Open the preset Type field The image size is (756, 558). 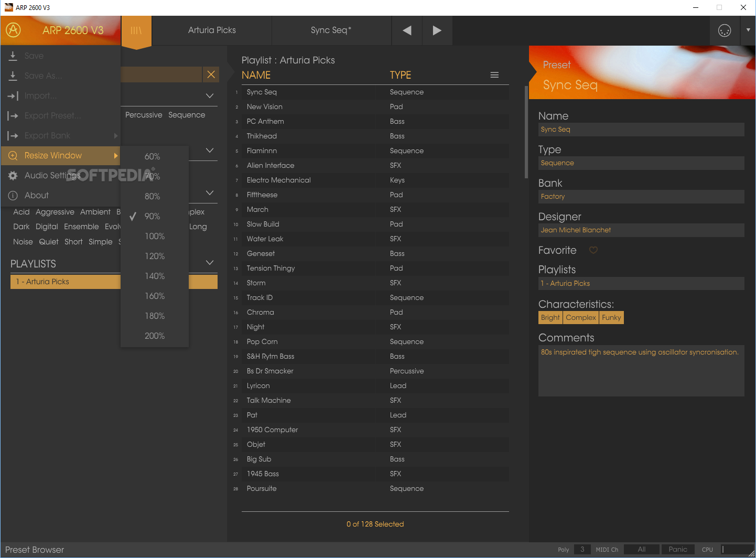[641, 163]
